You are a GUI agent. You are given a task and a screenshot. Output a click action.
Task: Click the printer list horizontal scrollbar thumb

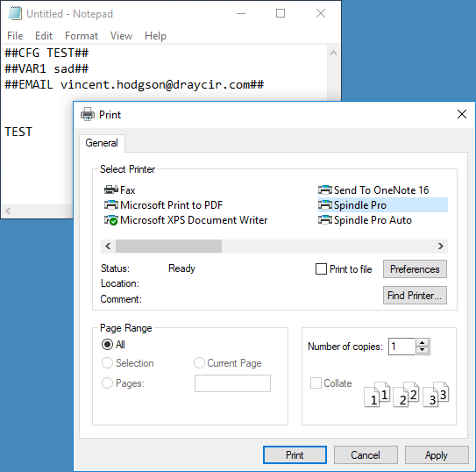(x=168, y=246)
